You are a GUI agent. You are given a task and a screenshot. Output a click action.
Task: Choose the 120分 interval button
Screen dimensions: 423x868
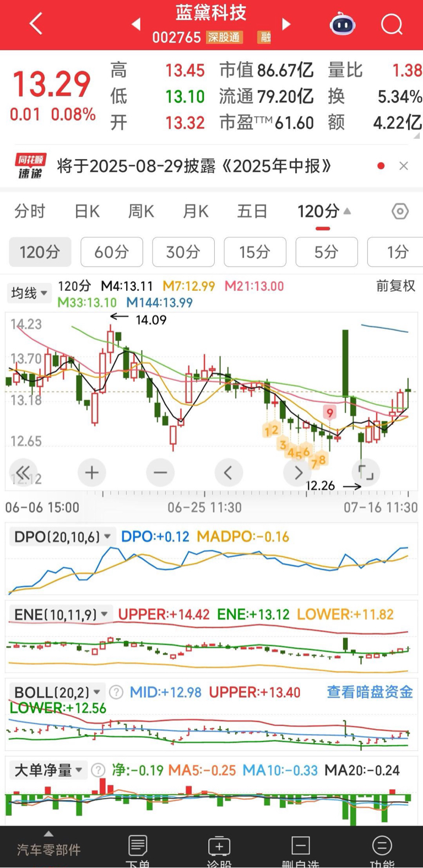[40, 252]
